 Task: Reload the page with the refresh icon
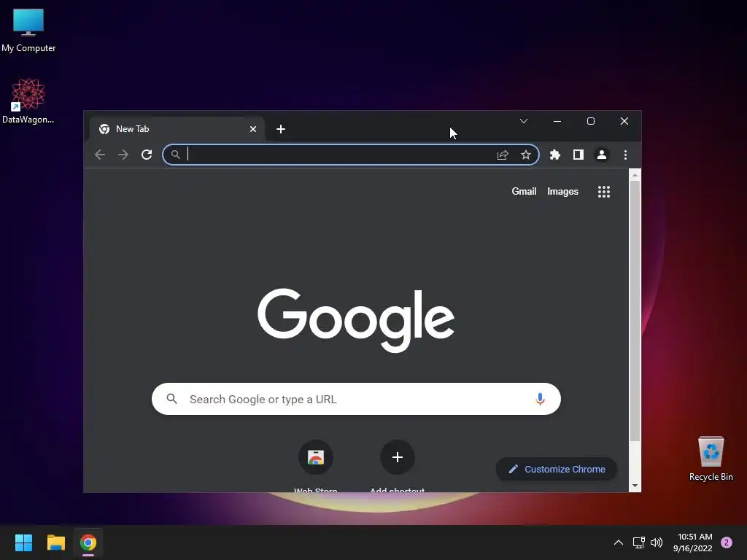click(147, 155)
